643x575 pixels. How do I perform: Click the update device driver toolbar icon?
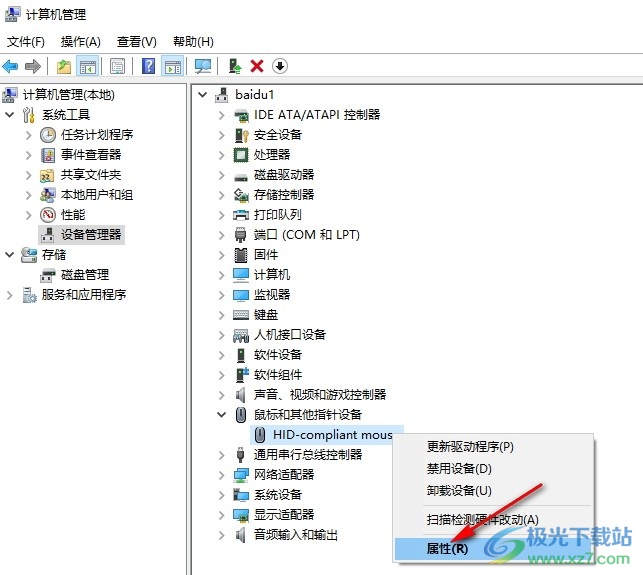tap(235, 66)
